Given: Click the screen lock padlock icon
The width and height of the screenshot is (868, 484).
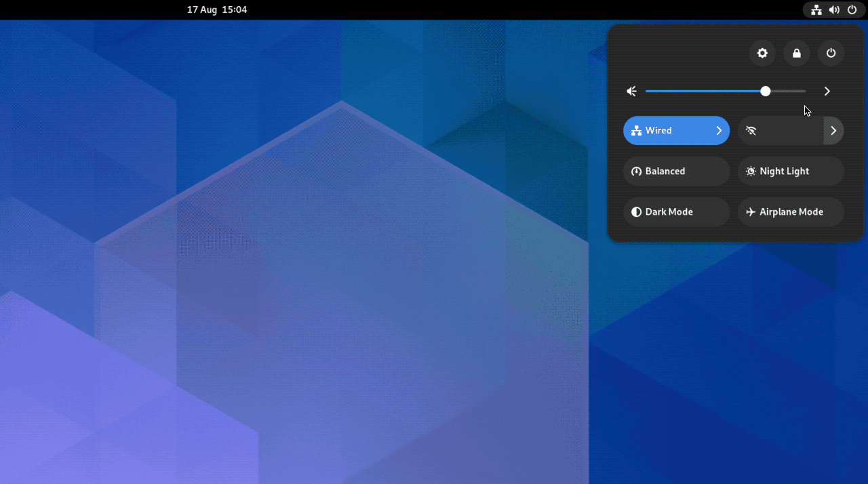Looking at the screenshot, I should [796, 53].
